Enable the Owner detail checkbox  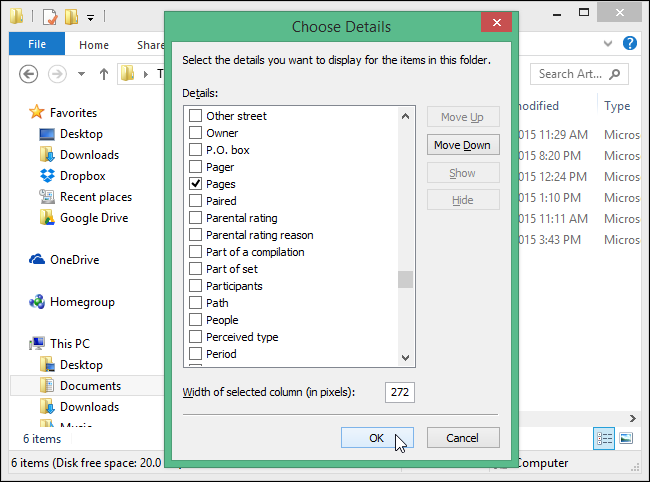tap(196, 133)
